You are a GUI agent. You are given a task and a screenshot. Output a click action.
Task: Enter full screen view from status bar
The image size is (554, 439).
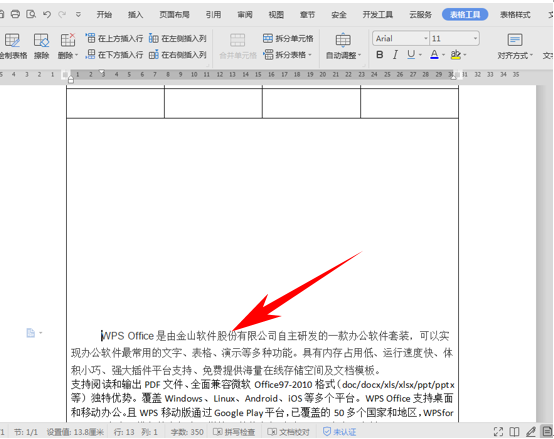[x=498, y=432]
